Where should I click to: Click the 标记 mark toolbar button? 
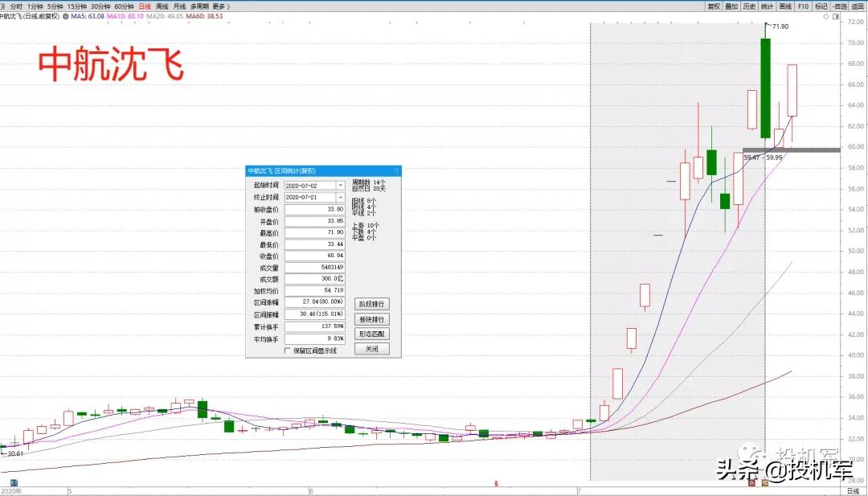pyautogui.click(x=821, y=6)
